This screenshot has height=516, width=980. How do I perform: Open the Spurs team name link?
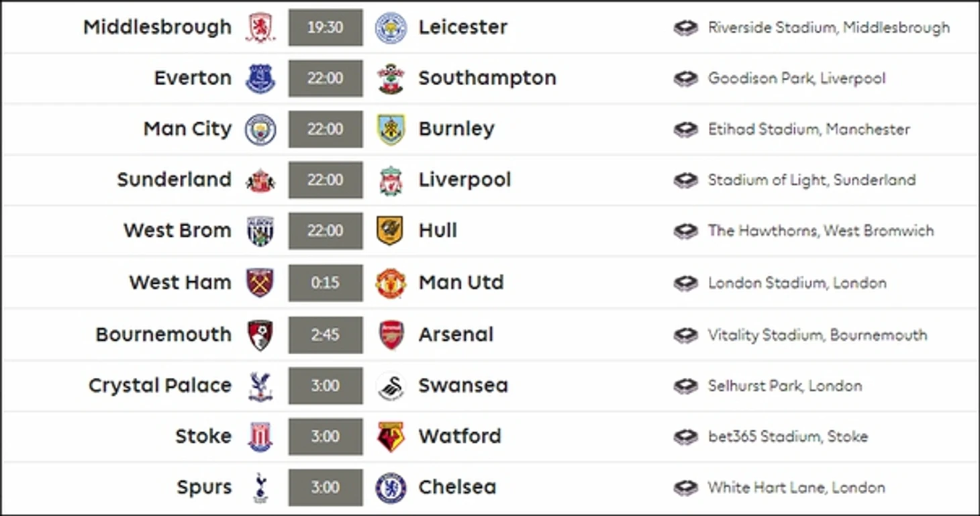(204, 487)
